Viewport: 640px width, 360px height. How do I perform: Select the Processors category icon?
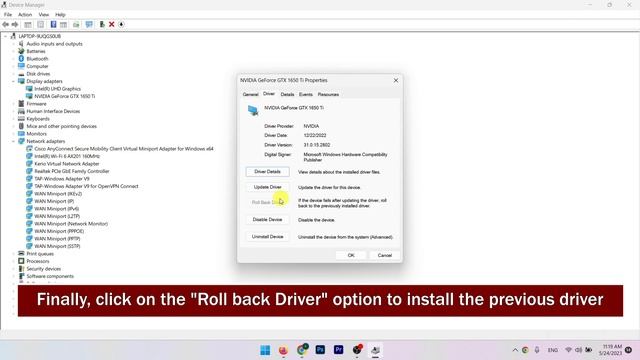point(21,261)
